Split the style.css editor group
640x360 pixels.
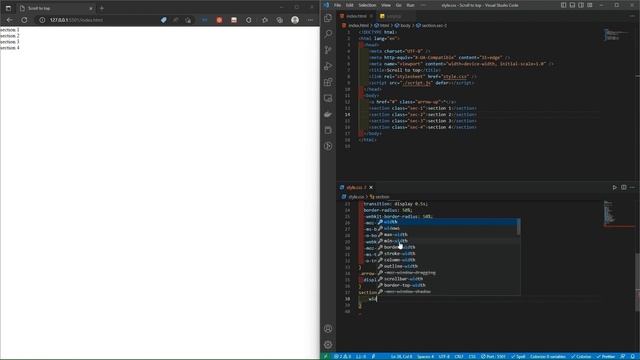(624, 187)
